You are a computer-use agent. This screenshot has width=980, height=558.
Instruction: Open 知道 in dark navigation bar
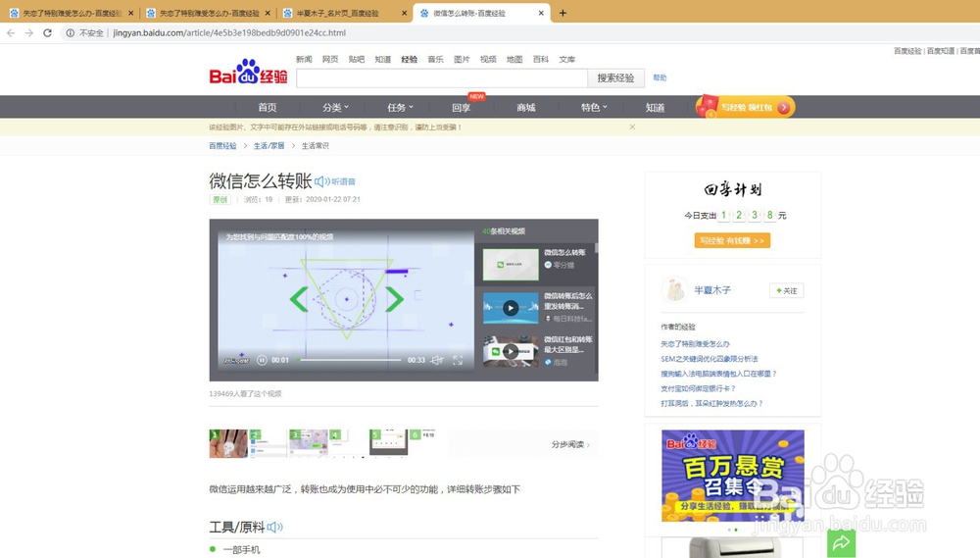655,108
